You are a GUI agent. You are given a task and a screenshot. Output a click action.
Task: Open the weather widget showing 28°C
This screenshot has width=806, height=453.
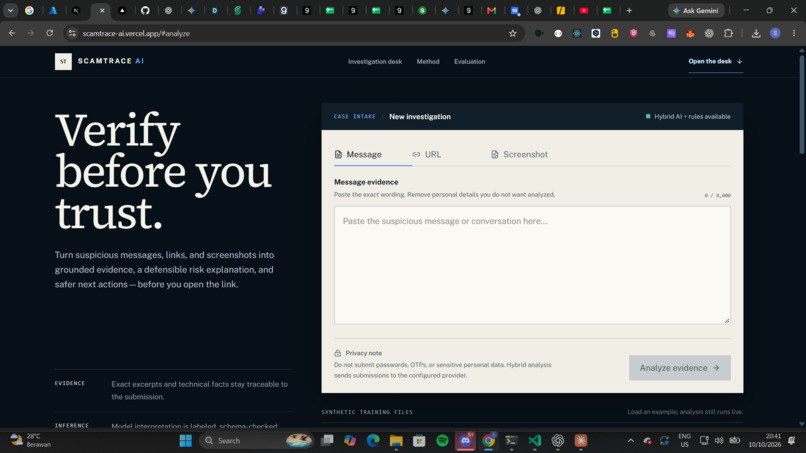(31, 441)
